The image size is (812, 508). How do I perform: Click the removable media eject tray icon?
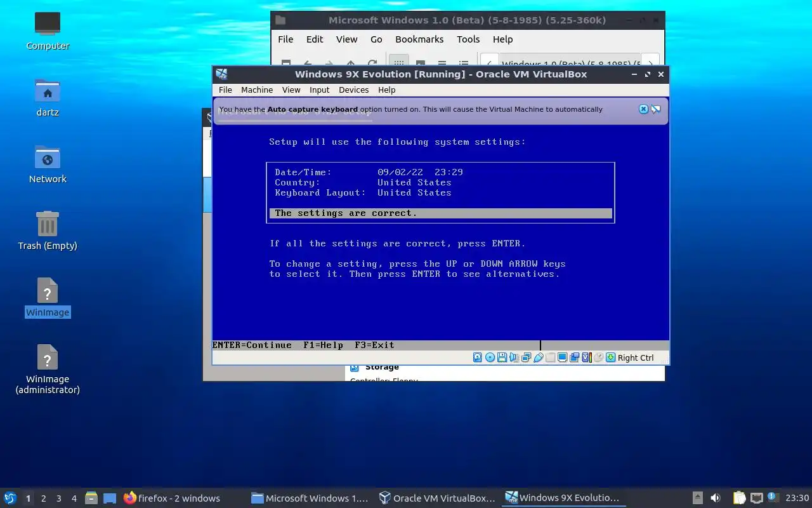697,498
